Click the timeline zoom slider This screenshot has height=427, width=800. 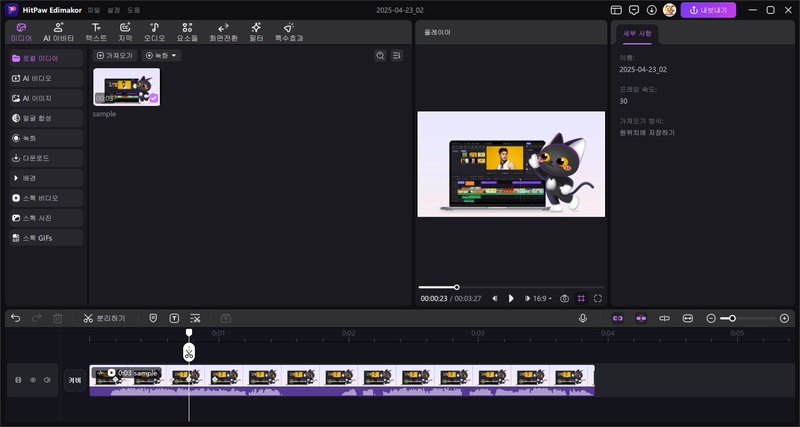pyautogui.click(x=748, y=318)
